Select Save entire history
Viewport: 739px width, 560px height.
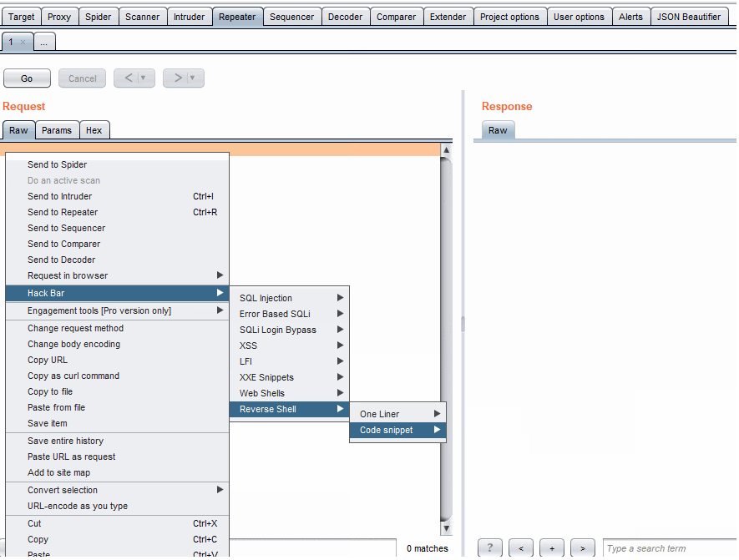click(118, 441)
